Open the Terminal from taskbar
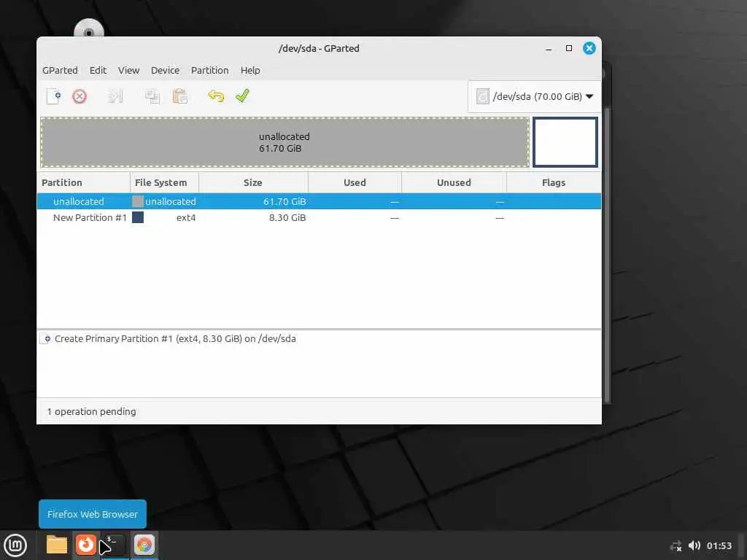This screenshot has width=747, height=560. click(x=115, y=545)
